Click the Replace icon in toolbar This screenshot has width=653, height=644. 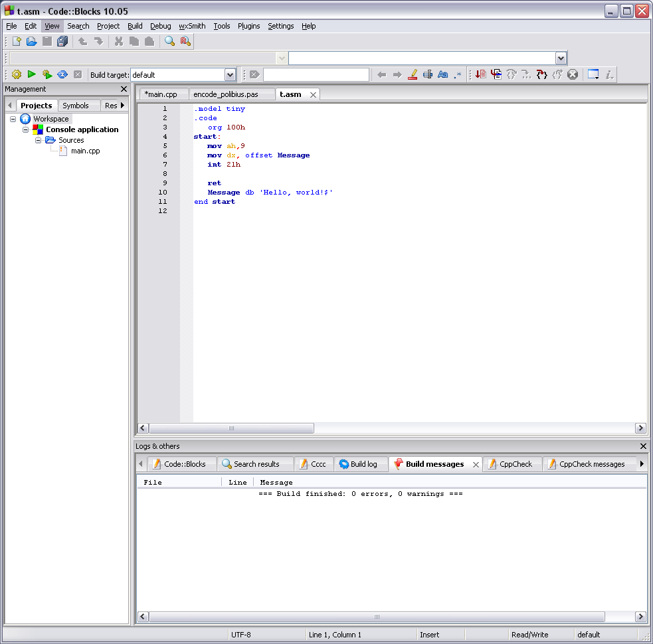185,41
